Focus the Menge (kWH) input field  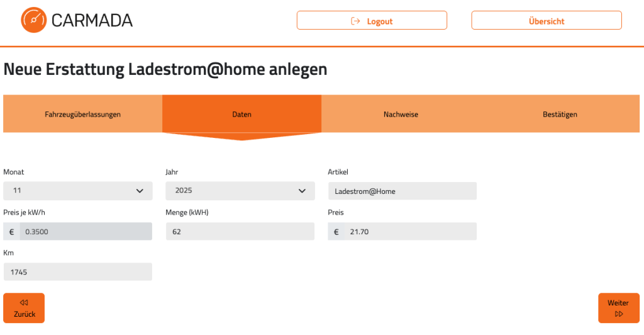240,232
